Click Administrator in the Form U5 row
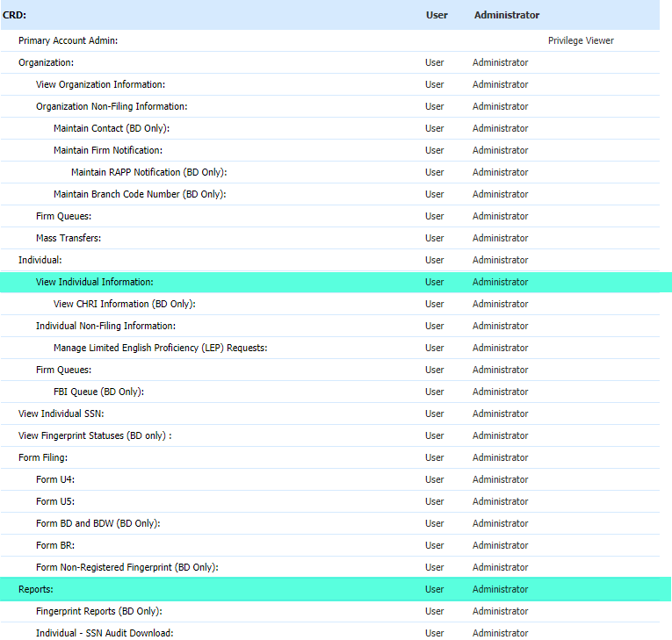Screen dimensions: 672x640 [x=500, y=501]
